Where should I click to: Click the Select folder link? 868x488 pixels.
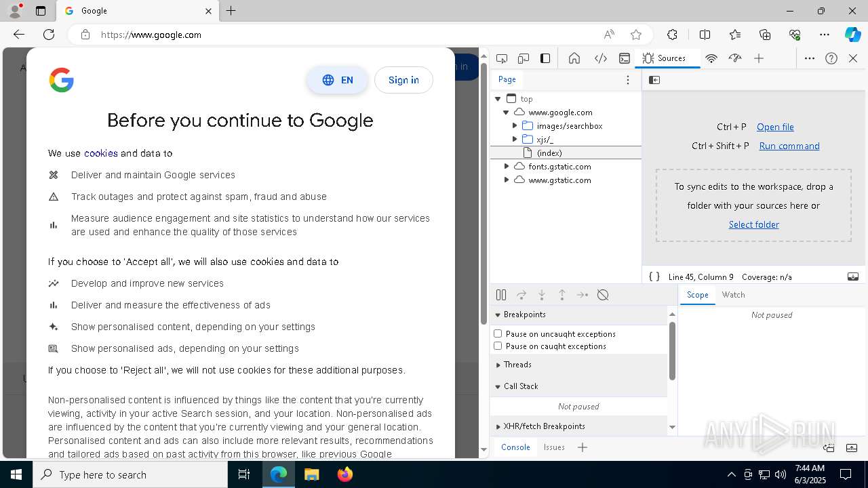pos(753,224)
